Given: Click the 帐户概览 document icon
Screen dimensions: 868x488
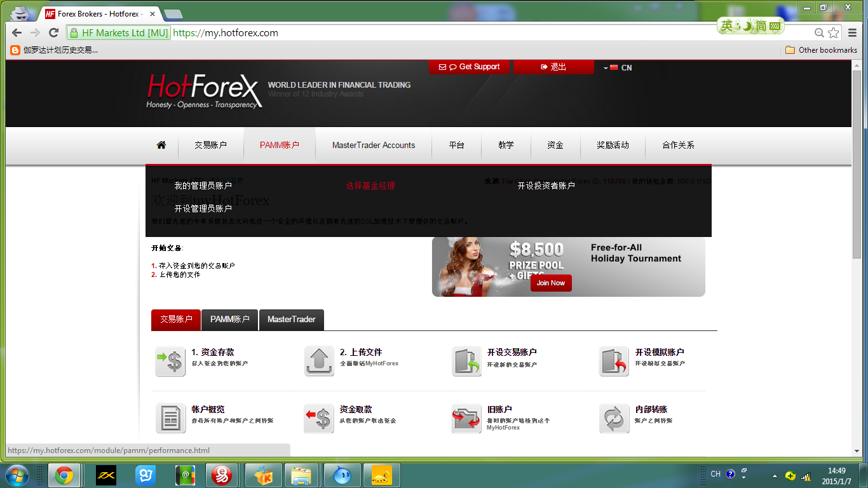Looking at the screenshot, I should [x=170, y=419].
